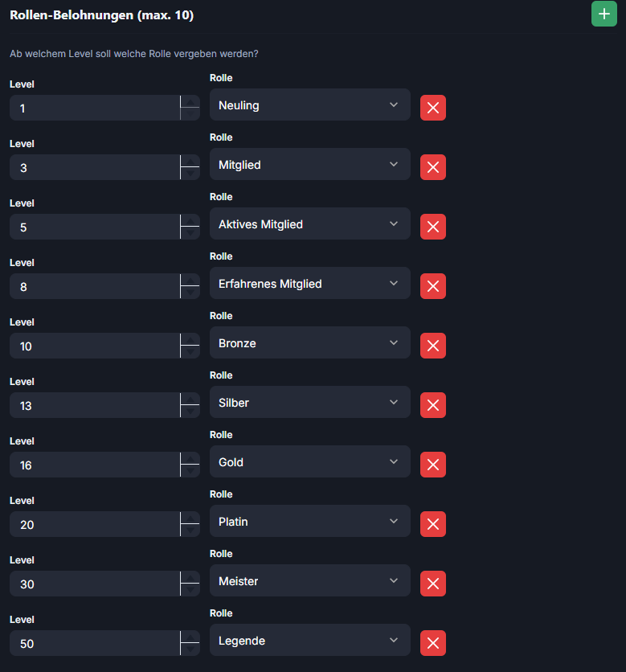Focus the level field showing 13
This screenshot has width=626, height=672.
click(95, 405)
